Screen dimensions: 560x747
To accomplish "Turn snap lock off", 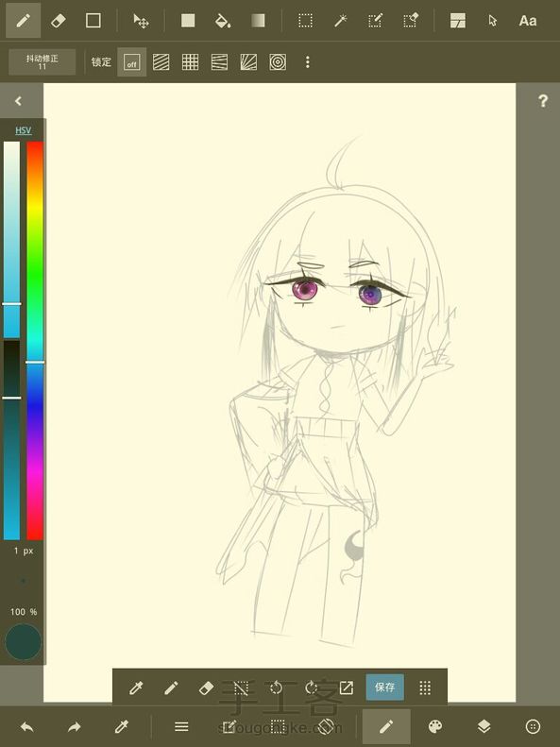I will pyautogui.click(x=131, y=62).
